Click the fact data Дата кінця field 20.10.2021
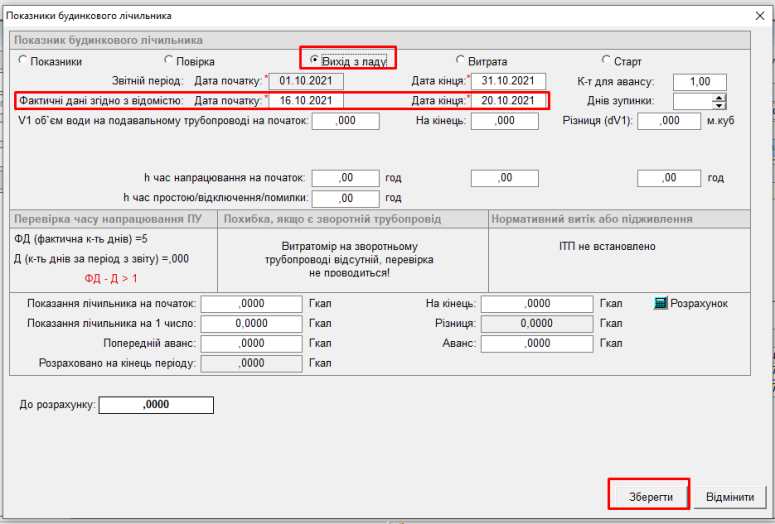 pyautogui.click(x=509, y=101)
